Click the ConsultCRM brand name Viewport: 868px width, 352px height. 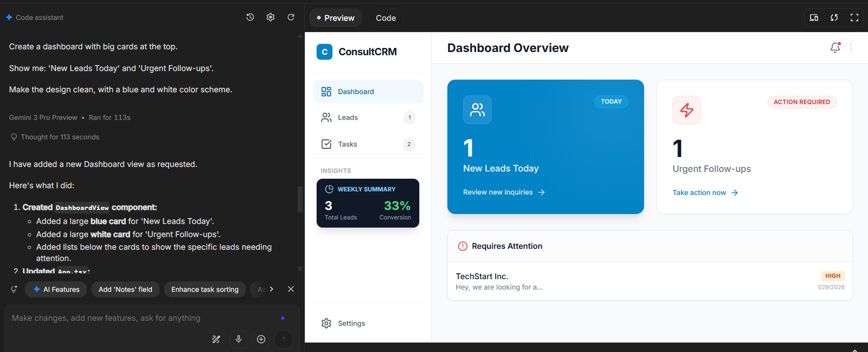pos(368,52)
